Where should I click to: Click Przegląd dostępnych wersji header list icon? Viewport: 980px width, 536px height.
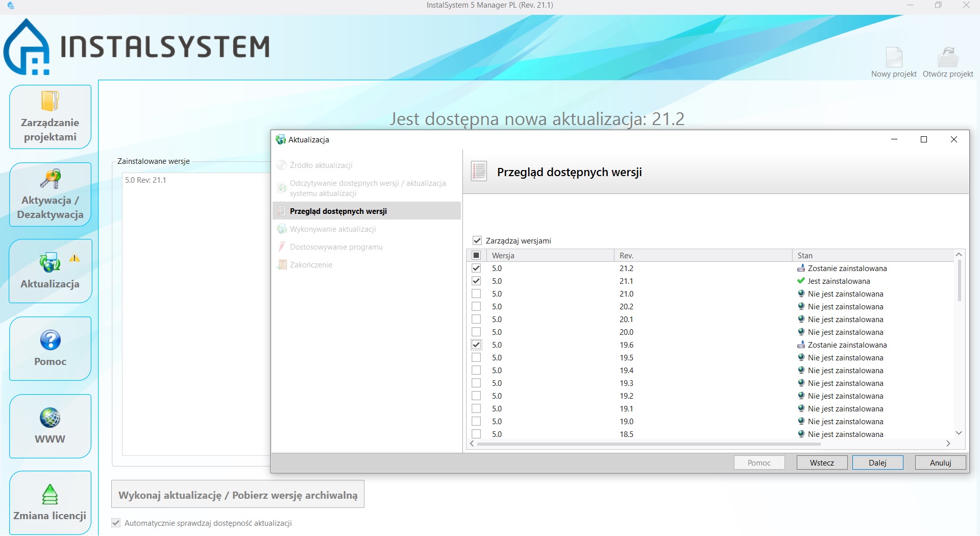click(x=479, y=172)
